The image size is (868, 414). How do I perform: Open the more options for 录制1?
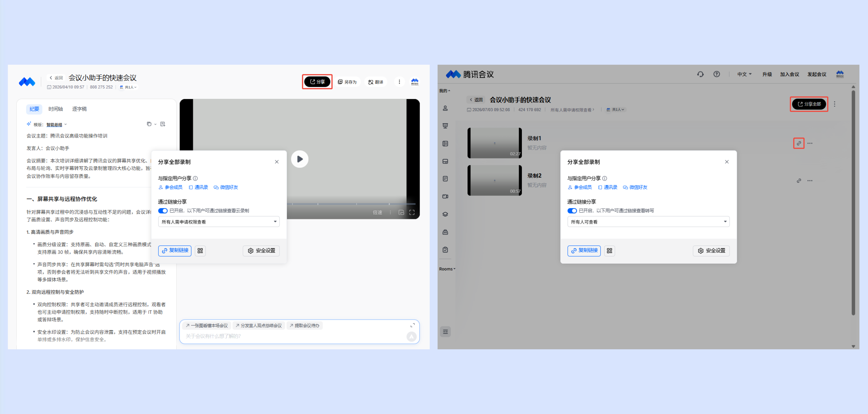(x=810, y=143)
